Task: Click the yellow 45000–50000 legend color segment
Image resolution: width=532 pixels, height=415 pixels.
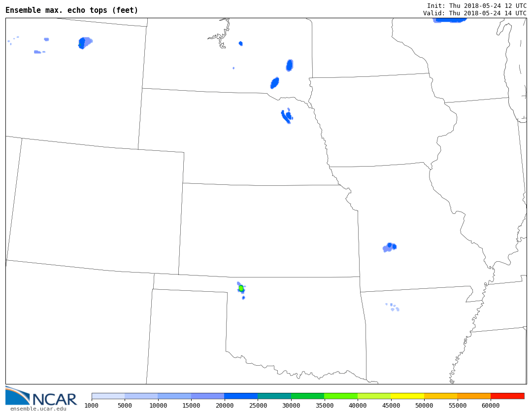Action: click(407, 396)
